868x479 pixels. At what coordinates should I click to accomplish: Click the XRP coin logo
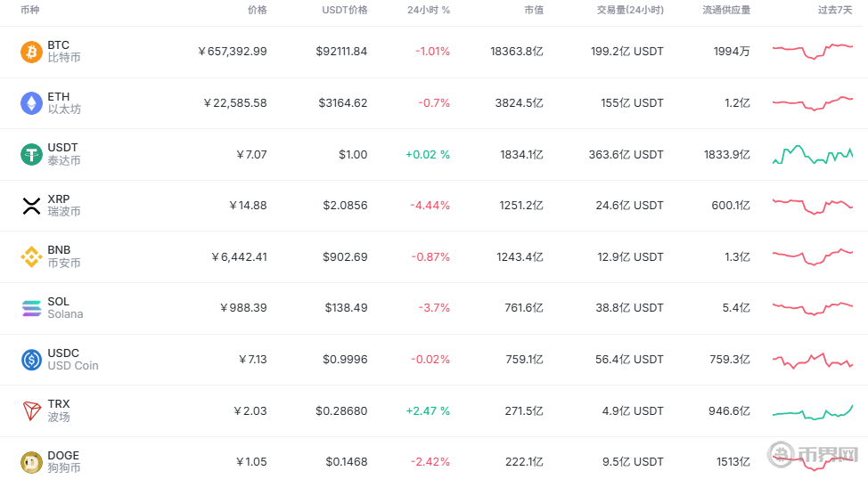tap(31, 206)
